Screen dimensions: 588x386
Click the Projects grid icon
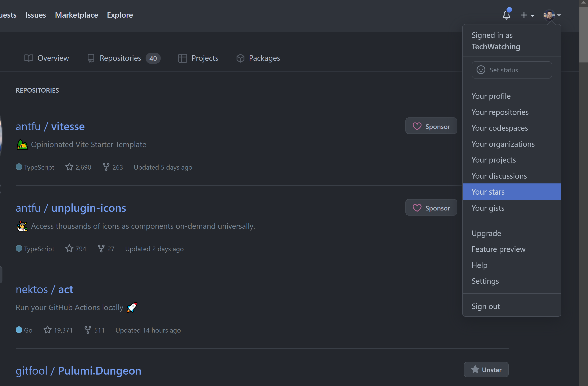tap(182, 58)
